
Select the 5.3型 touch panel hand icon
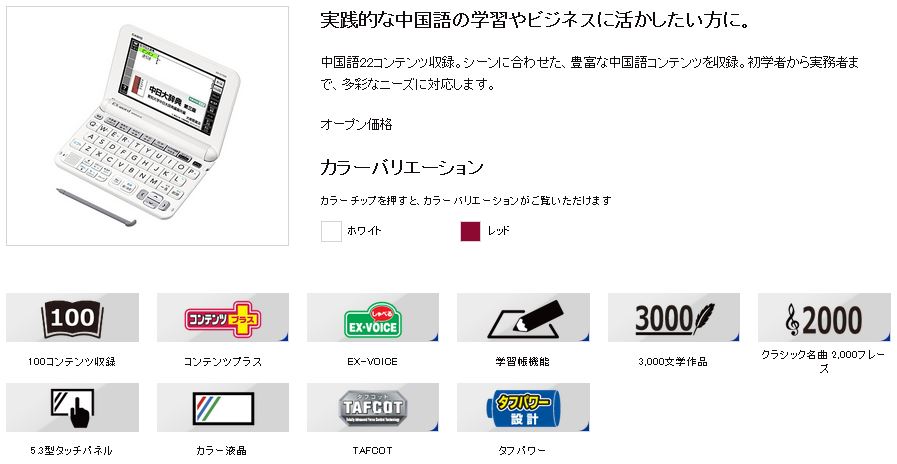[x=72, y=407]
